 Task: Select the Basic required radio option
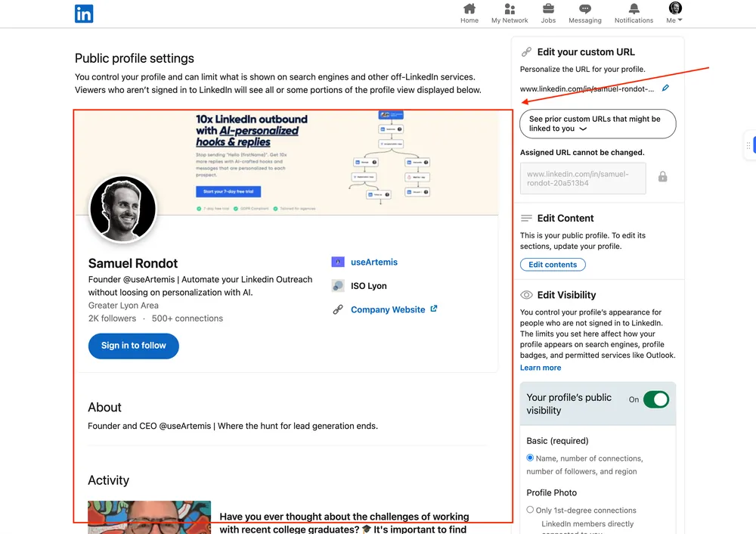tap(530, 458)
